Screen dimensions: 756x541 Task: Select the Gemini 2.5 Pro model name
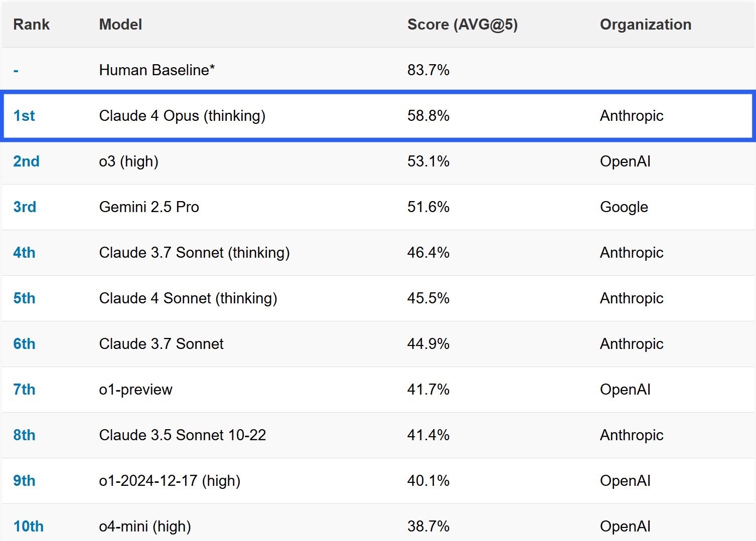point(149,207)
